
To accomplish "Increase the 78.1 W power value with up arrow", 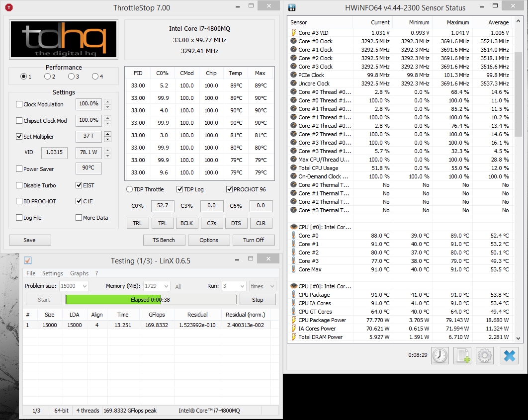I will pos(108,150).
